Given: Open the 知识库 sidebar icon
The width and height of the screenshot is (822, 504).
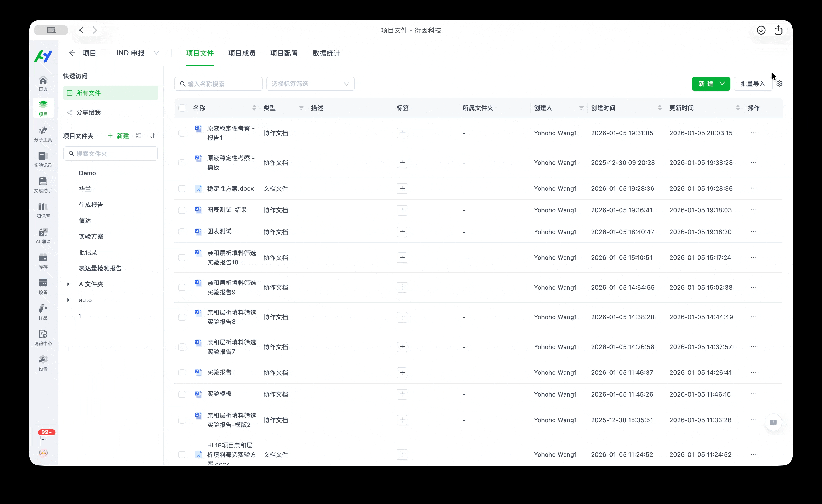Looking at the screenshot, I should click(43, 210).
